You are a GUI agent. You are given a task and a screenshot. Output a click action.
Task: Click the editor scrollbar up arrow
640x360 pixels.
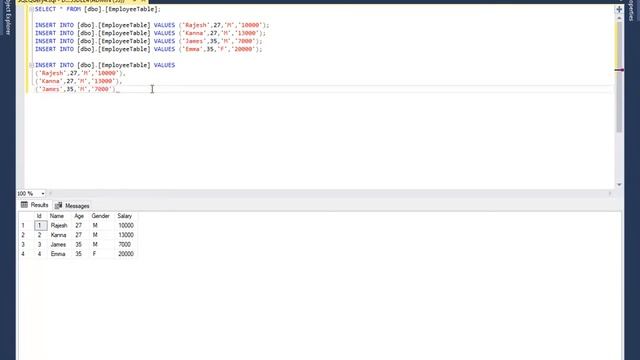point(619,18)
